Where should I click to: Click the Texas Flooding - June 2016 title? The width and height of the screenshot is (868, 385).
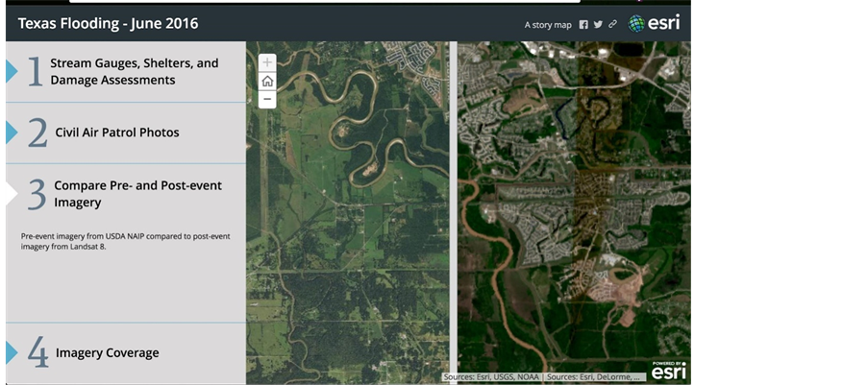[x=109, y=23]
